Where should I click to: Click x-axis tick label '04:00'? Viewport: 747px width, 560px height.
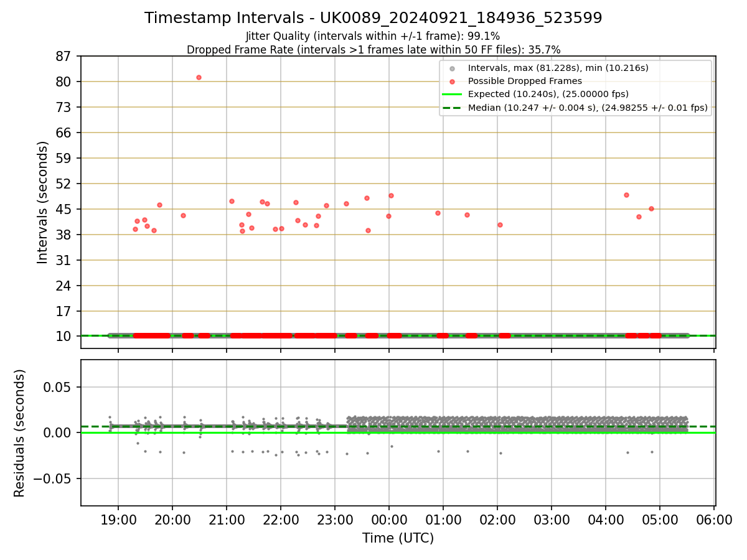[x=606, y=520]
